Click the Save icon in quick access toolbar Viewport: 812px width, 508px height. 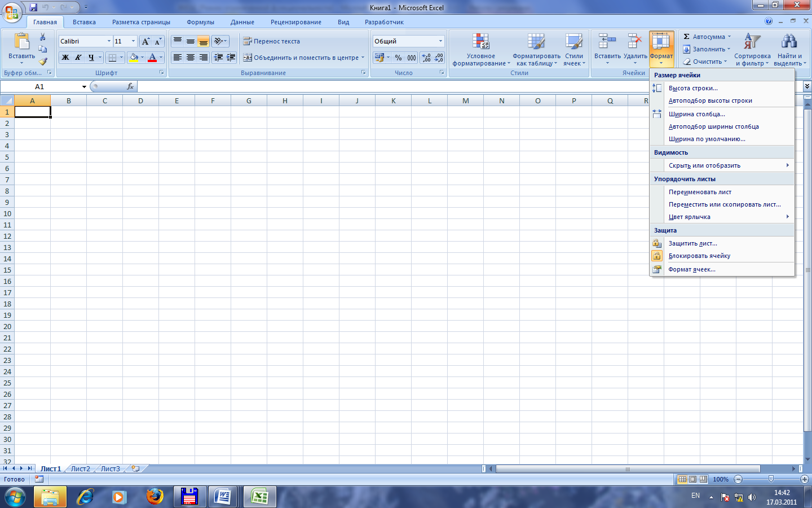[33, 7]
